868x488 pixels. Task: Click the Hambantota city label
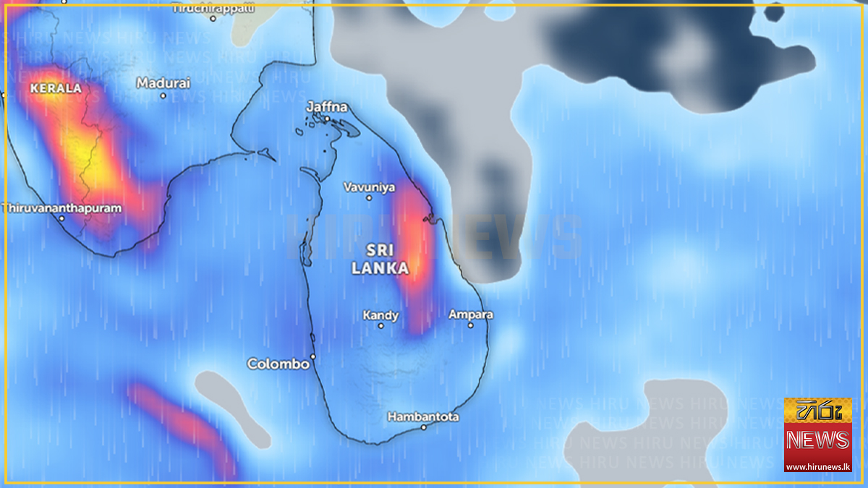pyautogui.click(x=423, y=417)
